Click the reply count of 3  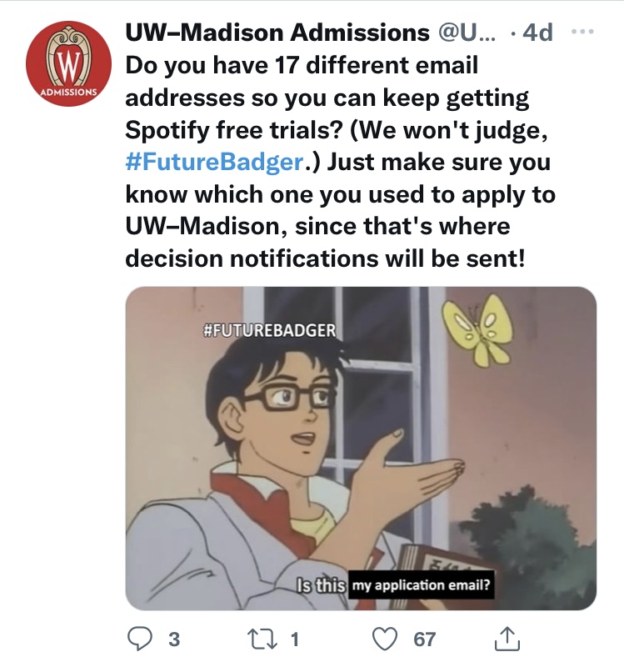[x=173, y=639]
